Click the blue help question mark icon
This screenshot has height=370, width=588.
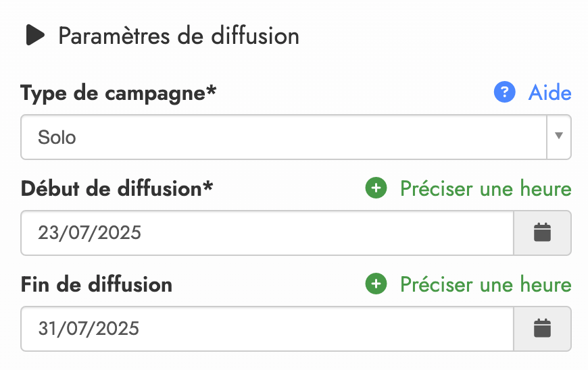click(505, 92)
